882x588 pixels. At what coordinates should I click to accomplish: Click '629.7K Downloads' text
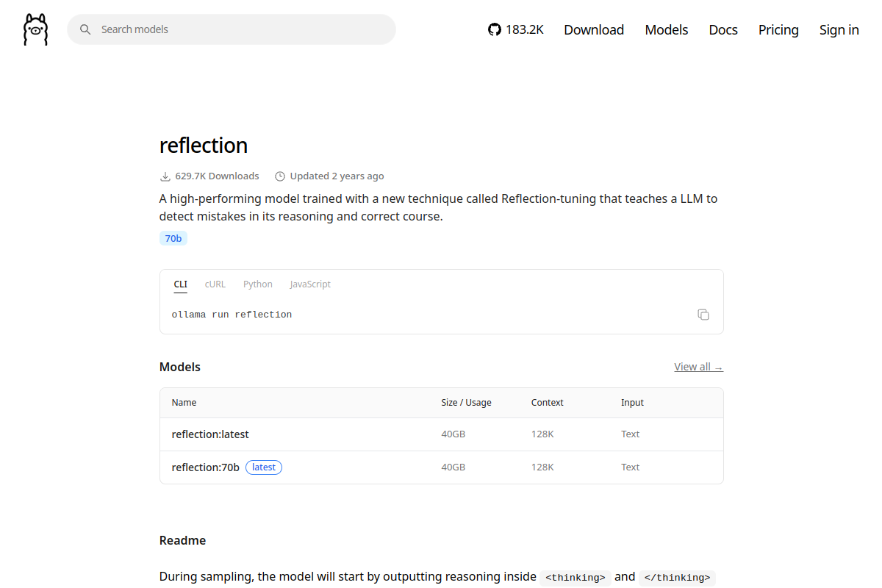coord(217,176)
